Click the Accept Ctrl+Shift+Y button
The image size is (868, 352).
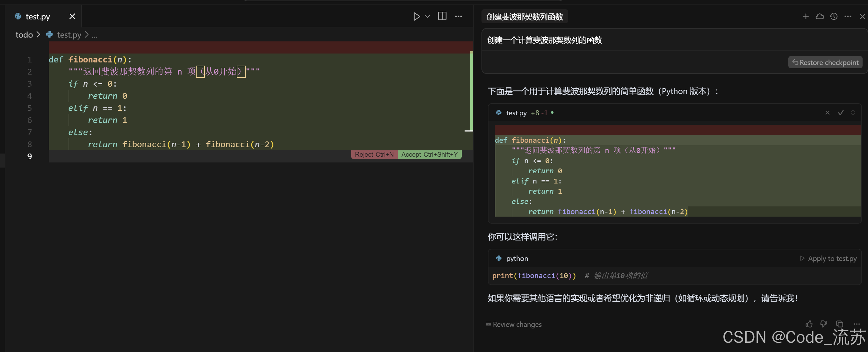pyautogui.click(x=429, y=154)
